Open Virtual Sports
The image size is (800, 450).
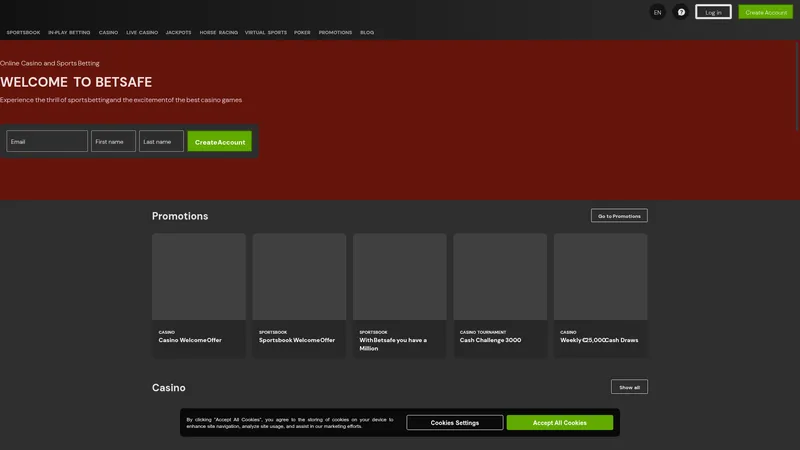265,32
